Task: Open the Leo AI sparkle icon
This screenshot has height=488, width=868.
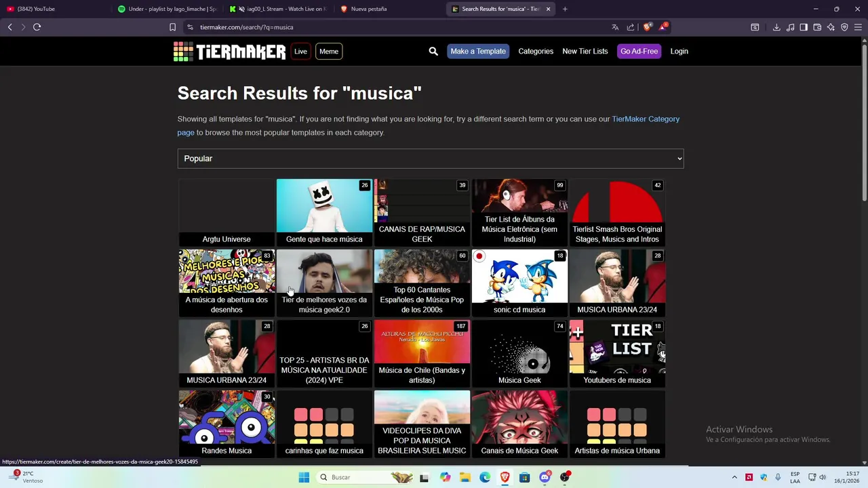Action: point(831,27)
